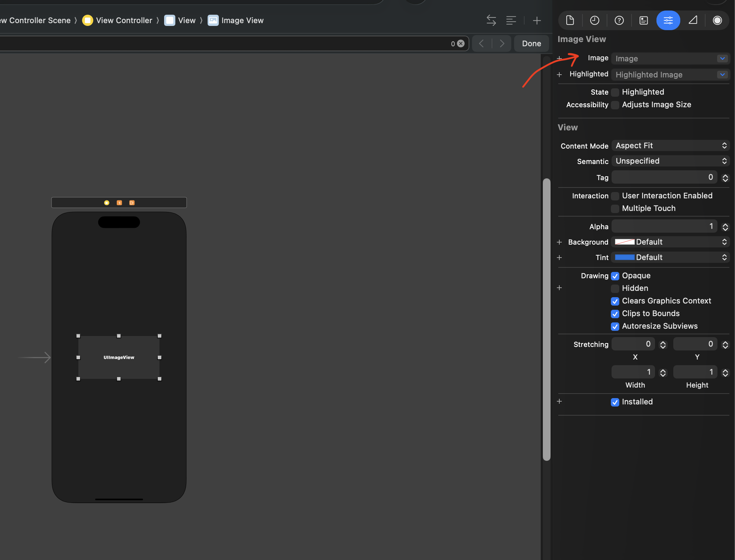
Task: Open the Identity inspector tab
Action: pyautogui.click(x=643, y=20)
